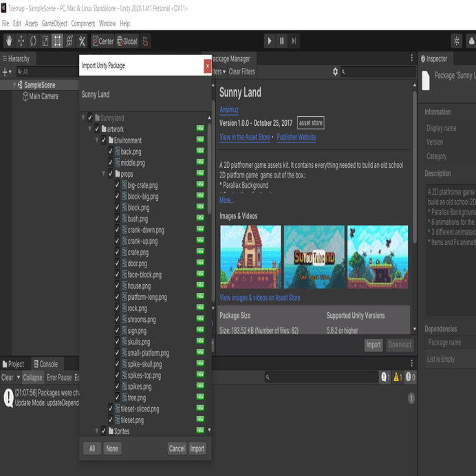
Task: Collapse the Environment folder
Action: point(97,140)
